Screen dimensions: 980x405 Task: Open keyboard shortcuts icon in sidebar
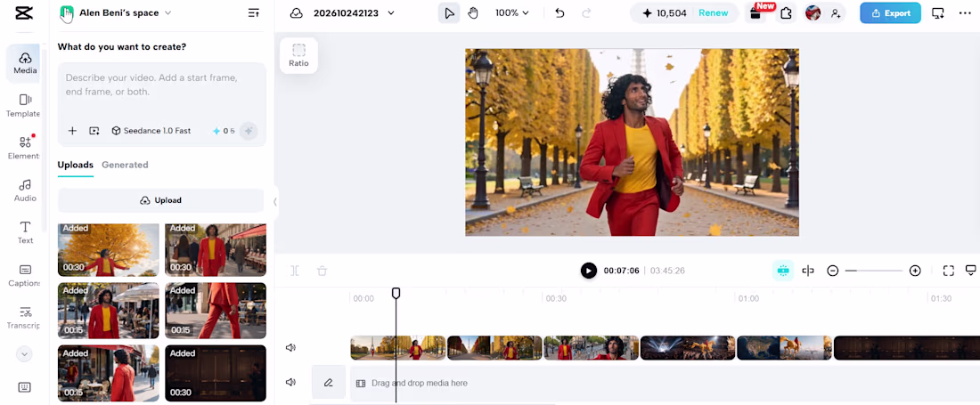25,387
